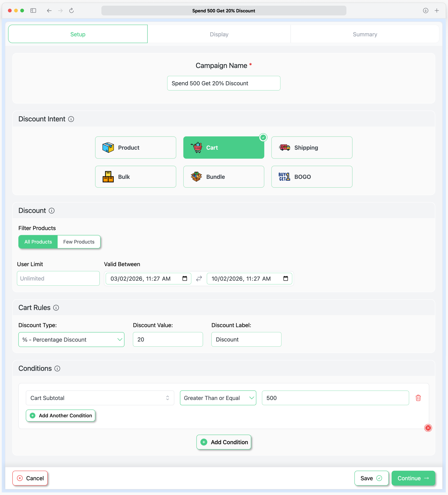Switch filter to Few Products
Image resolution: width=448 pixels, height=495 pixels.
click(x=79, y=242)
